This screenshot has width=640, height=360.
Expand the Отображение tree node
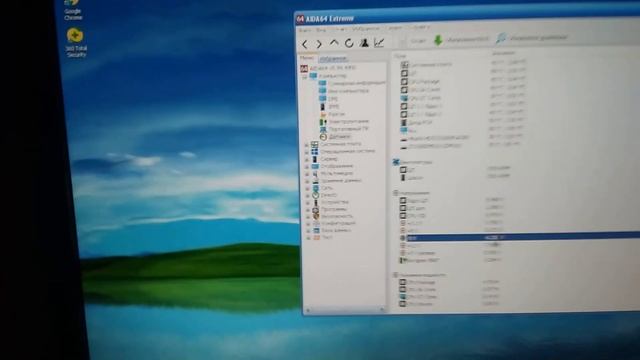(x=307, y=167)
